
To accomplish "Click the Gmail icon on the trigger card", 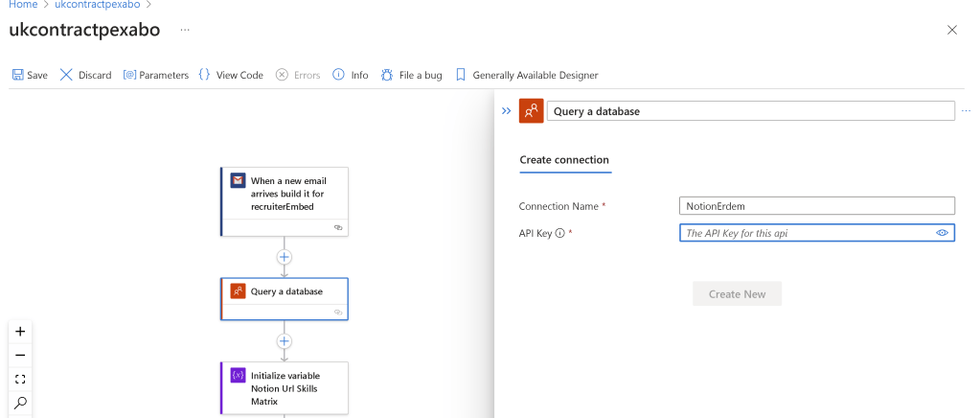I will click(x=238, y=181).
